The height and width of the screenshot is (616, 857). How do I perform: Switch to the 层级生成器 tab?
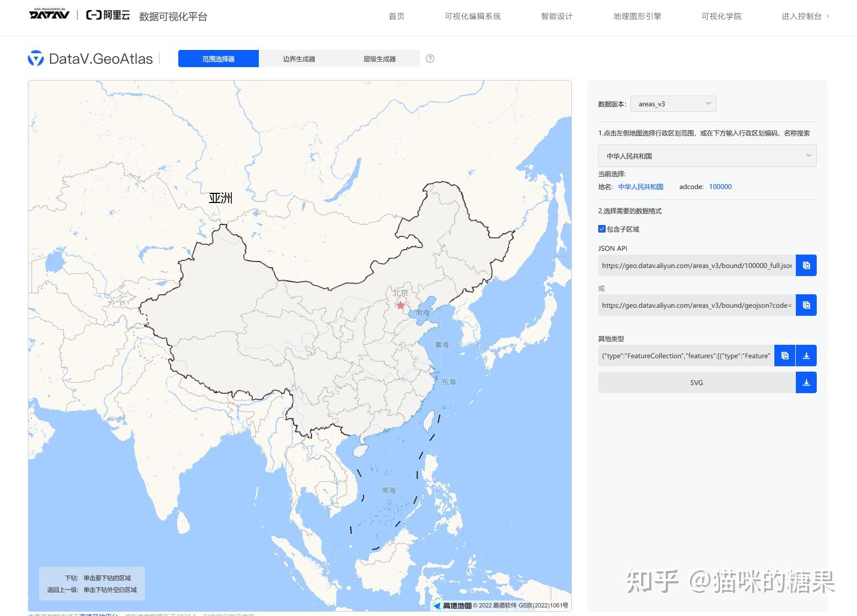pos(380,59)
